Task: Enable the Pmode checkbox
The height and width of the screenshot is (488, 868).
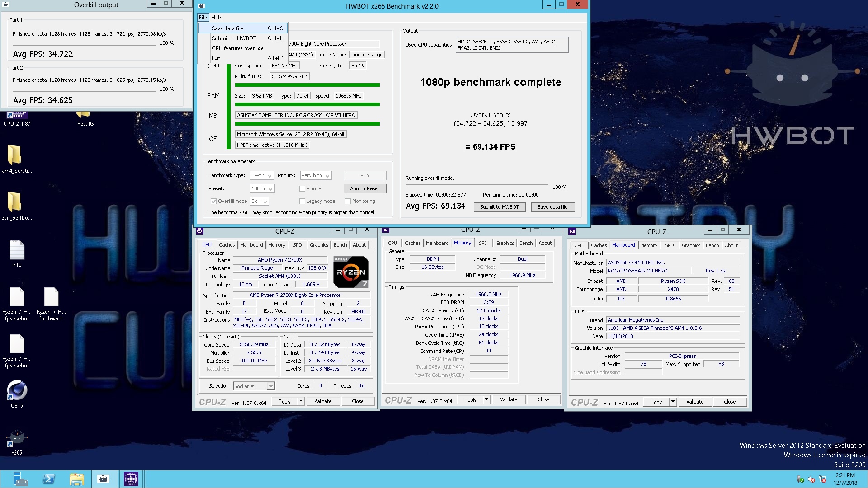Action: click(302, 188)
